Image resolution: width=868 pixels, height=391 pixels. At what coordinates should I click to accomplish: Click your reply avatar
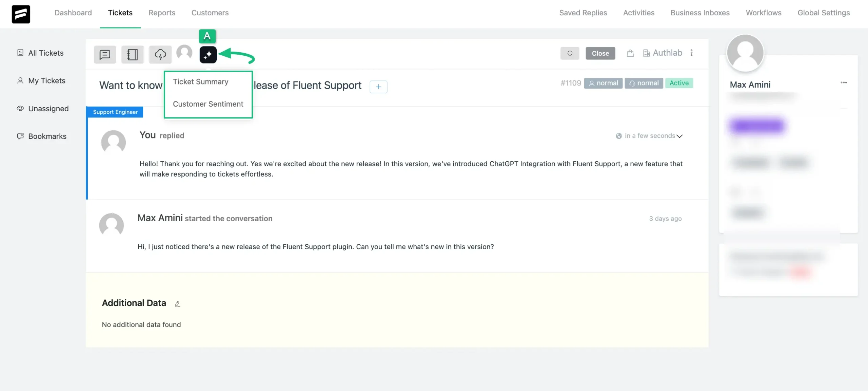pyautogui.click(x=113, y=142)
